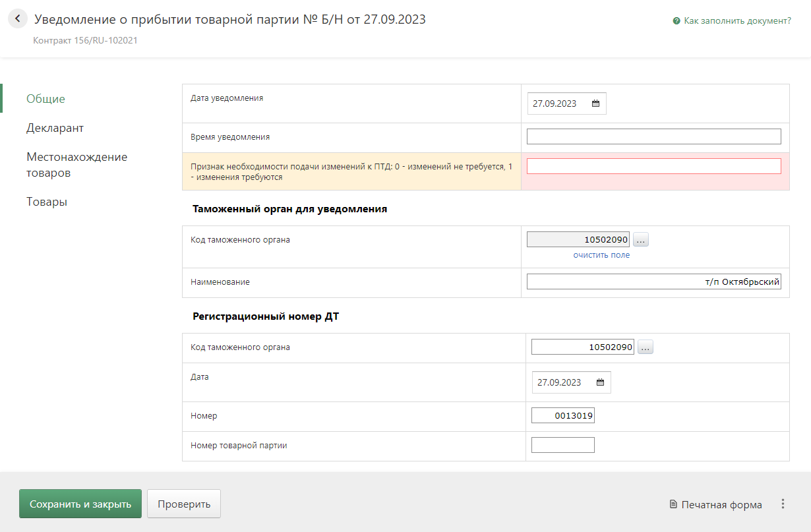Open calendar icon in DT registration date
This screenshot has height=532, width=811.
coord(600,382)
